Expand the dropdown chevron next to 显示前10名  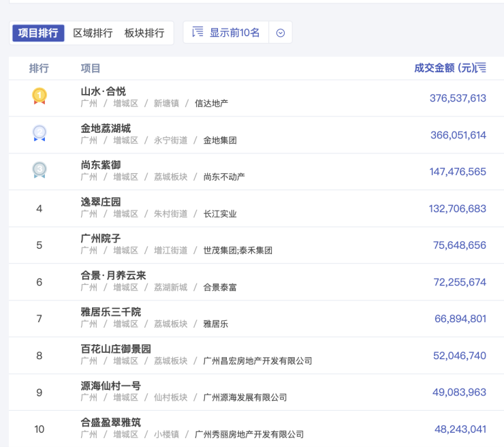(281, 33)
